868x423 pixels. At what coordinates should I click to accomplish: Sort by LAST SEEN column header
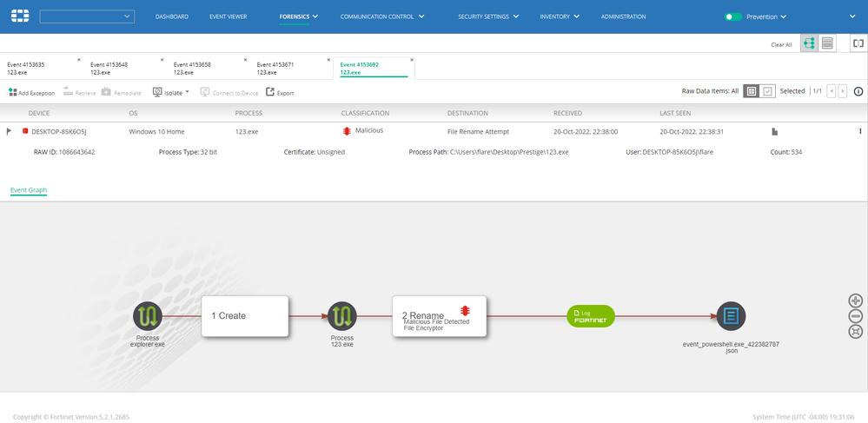[675, 113]
